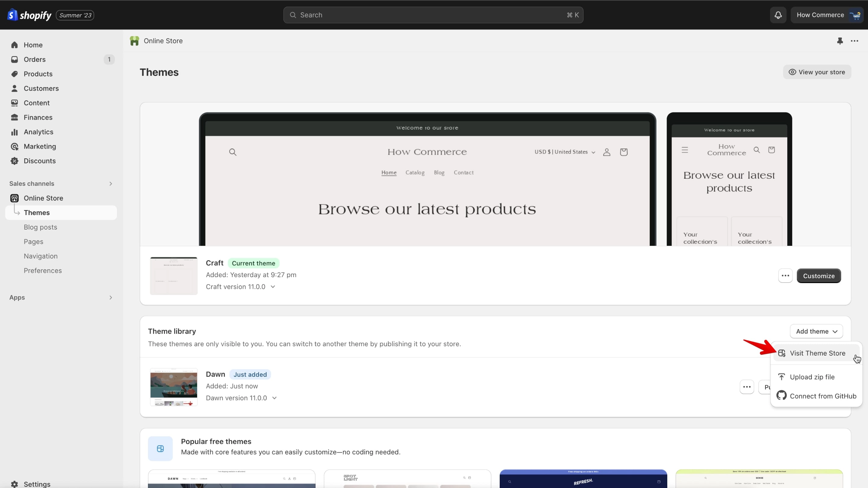Click the Refresh free theme preview

[x=583, y=479]
